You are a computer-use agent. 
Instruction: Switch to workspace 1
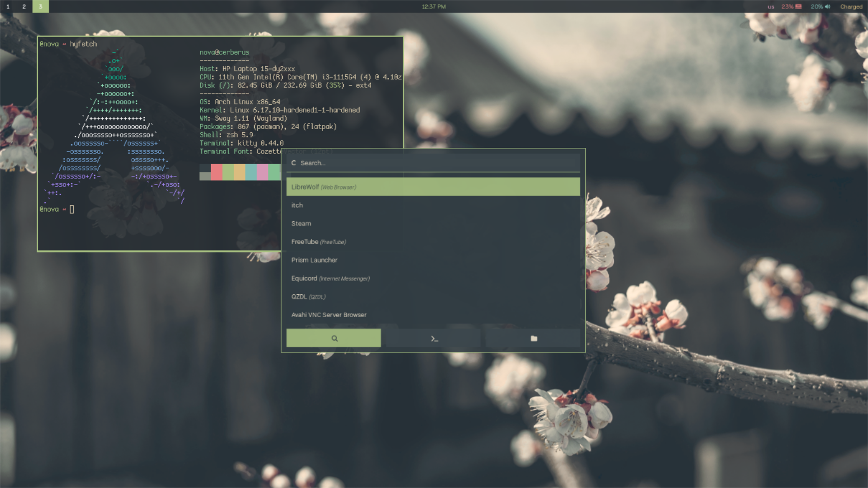click(7, 7)
